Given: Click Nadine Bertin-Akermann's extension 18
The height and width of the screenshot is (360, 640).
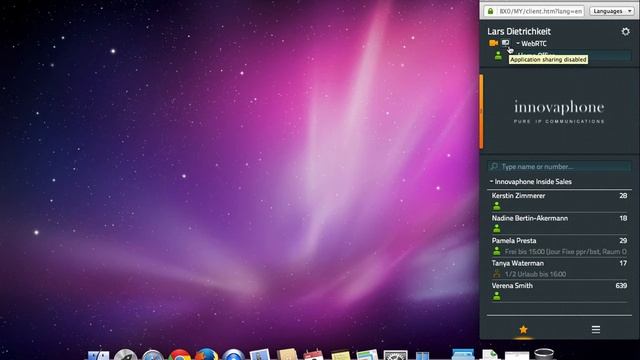Looking at the screenshot, I should point(623,218).
